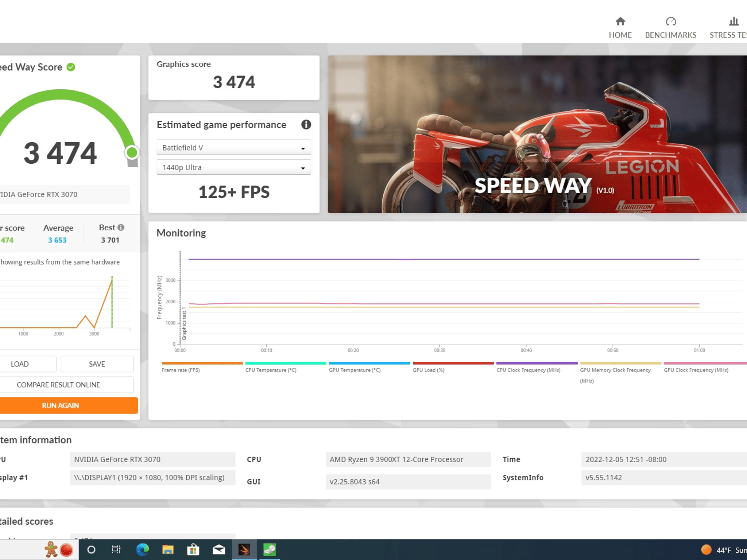Toggle the CPU Temperature legend
Viewport: 747px width, 560px height.
pos(286,367)
